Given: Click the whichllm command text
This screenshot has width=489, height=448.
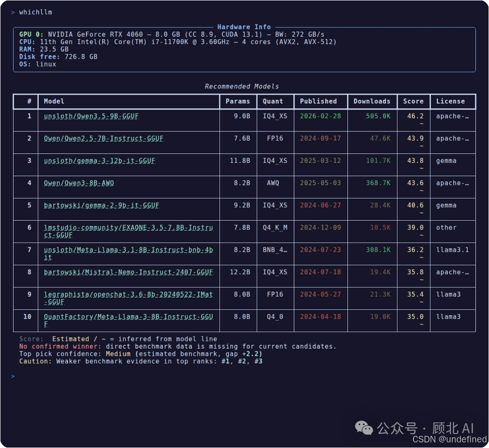Looking at the screenshot, I should point(35,12).
